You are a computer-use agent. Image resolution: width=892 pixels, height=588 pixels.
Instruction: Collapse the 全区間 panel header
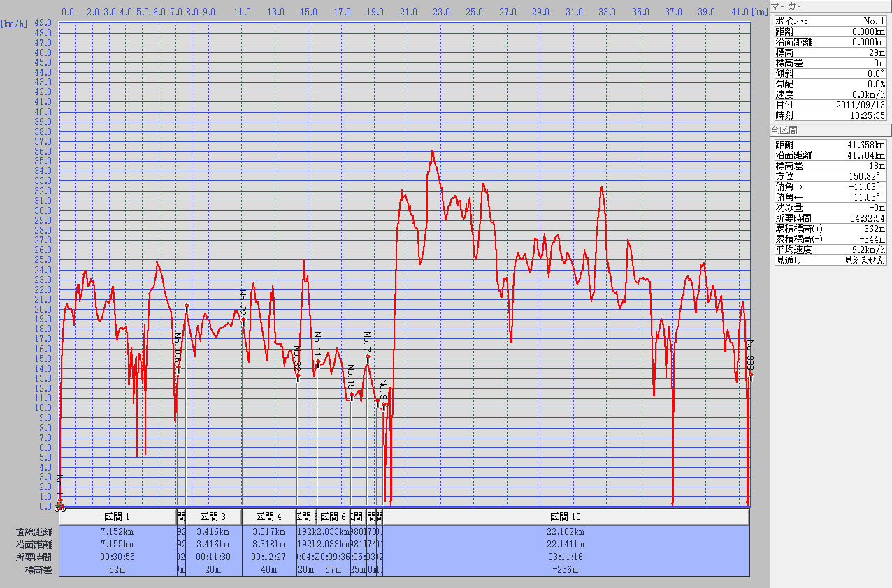coord(830,130)
